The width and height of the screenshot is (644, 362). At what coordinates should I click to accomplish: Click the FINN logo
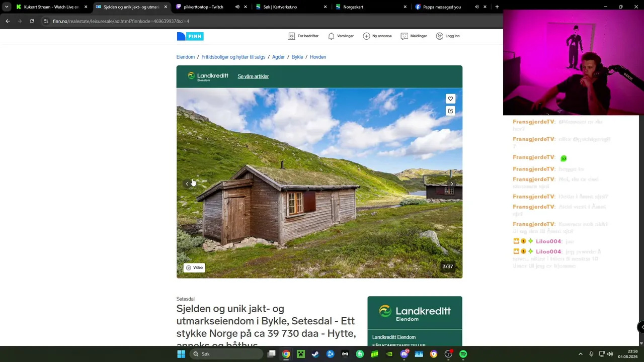pyautogui.click(x=190, y=36)
